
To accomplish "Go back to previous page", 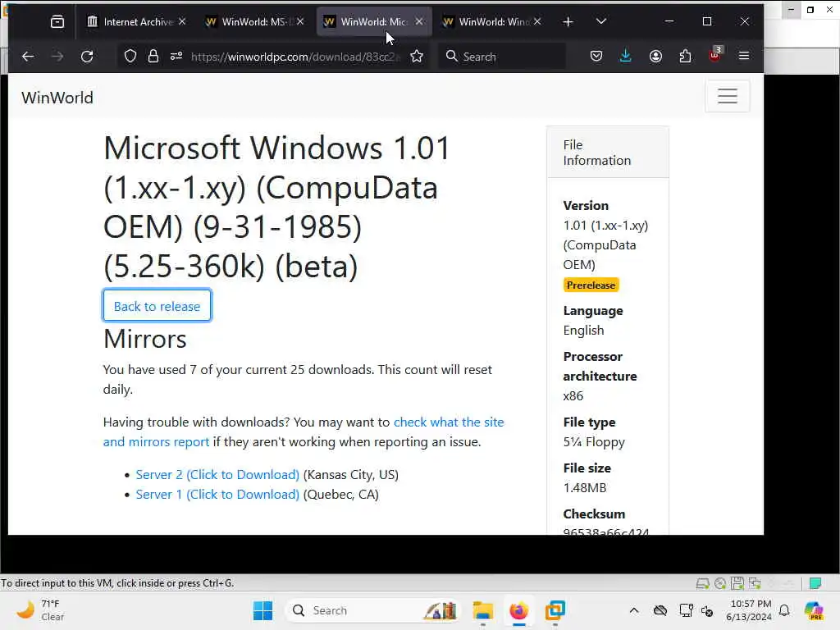I will pyautogui.click(x=28, y=57).
